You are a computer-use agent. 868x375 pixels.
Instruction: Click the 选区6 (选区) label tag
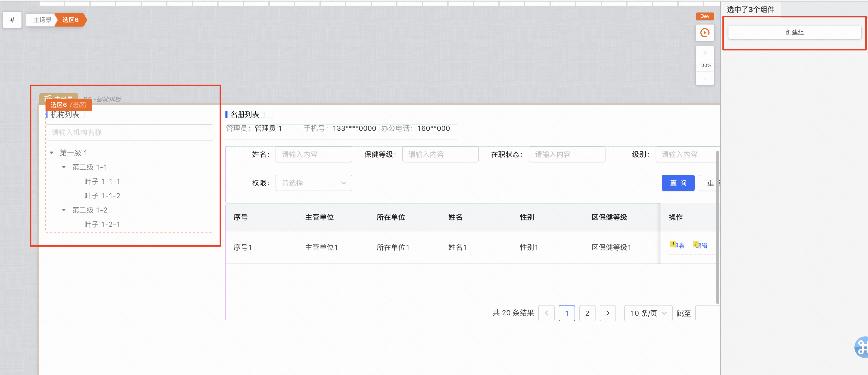[69, 105]
